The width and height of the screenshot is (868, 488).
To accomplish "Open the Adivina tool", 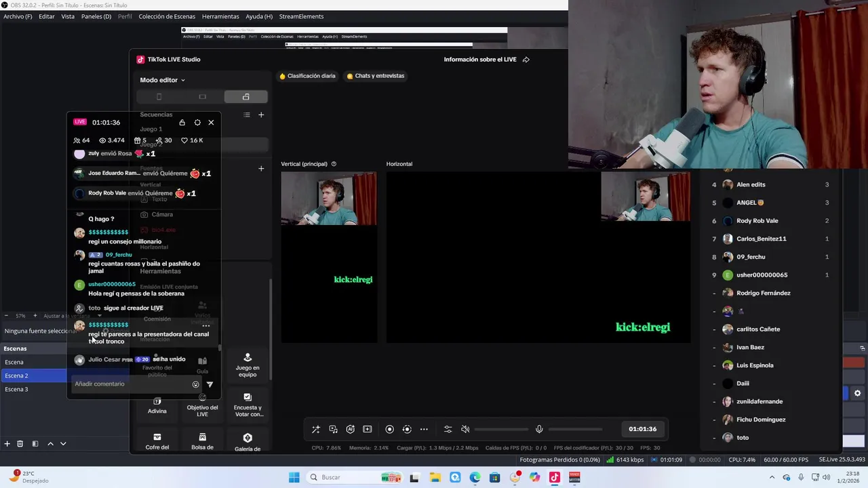I will [157, 406].
